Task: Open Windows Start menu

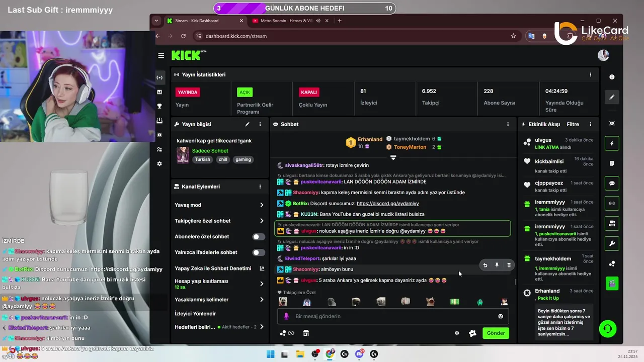Action: tap(271, 354)
